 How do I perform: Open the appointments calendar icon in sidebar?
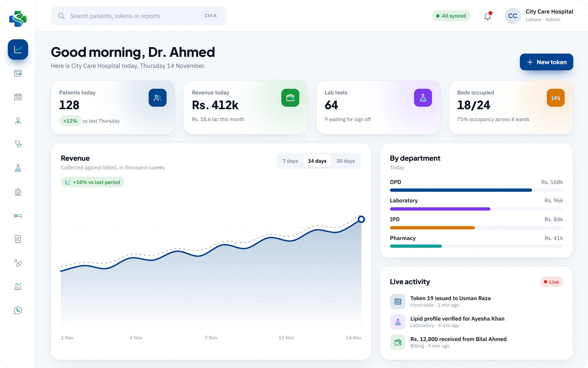click(x=18, y=97)
